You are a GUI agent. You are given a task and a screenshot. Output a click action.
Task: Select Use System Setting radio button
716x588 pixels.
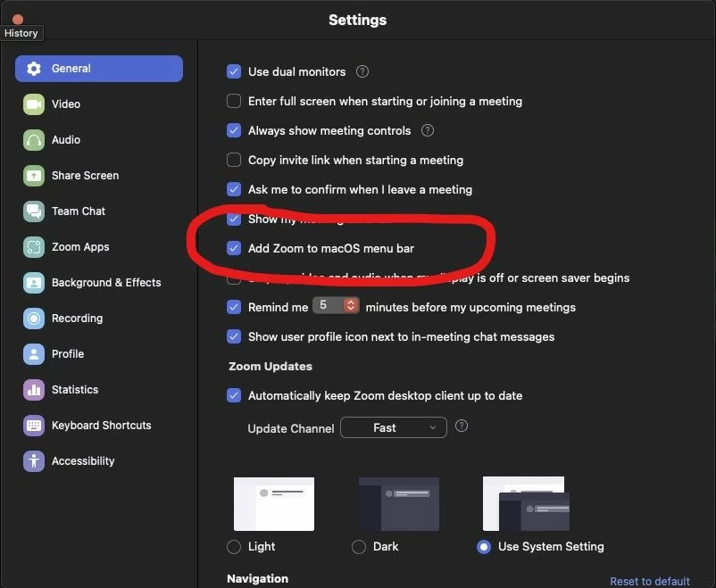(x=484, y=547)
